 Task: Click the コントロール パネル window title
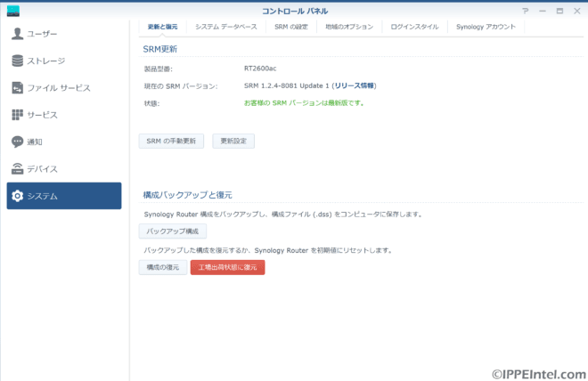[295, 12]
